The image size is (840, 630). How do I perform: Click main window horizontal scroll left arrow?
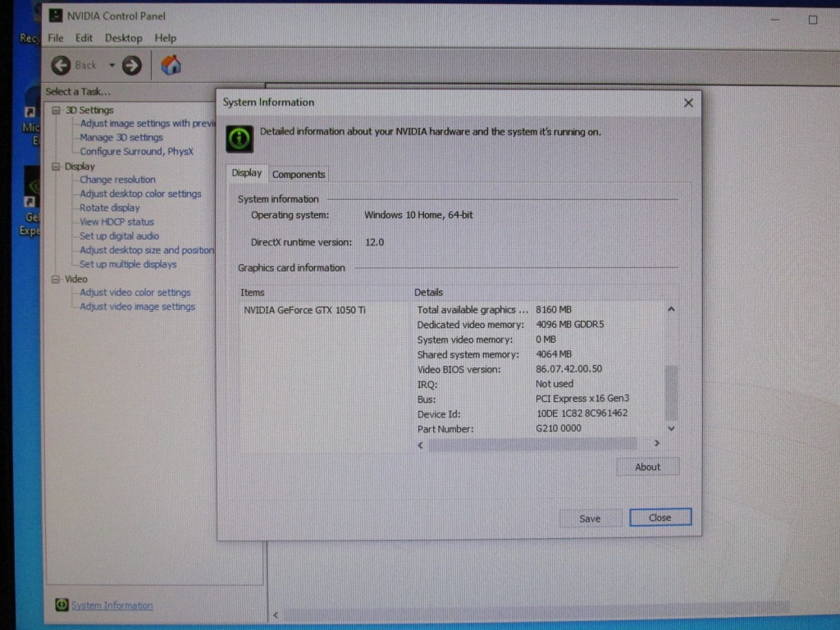[276, 615]
